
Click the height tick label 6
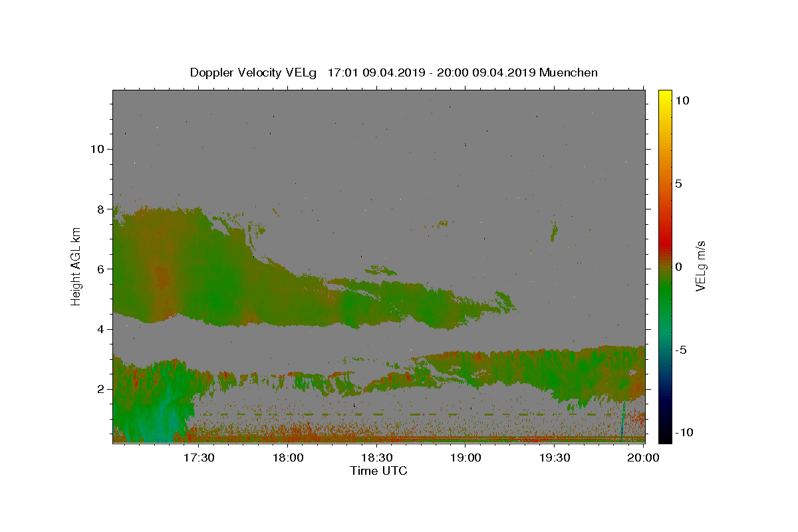tap(102, 269)
